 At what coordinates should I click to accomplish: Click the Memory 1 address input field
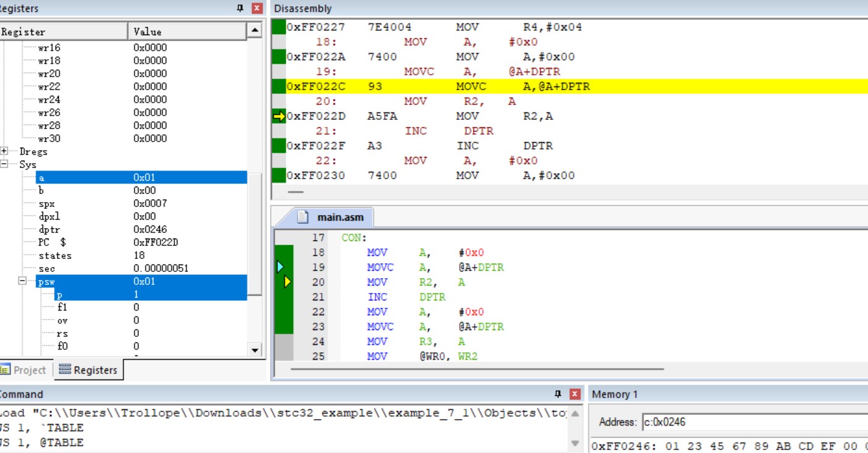[755, 422]
